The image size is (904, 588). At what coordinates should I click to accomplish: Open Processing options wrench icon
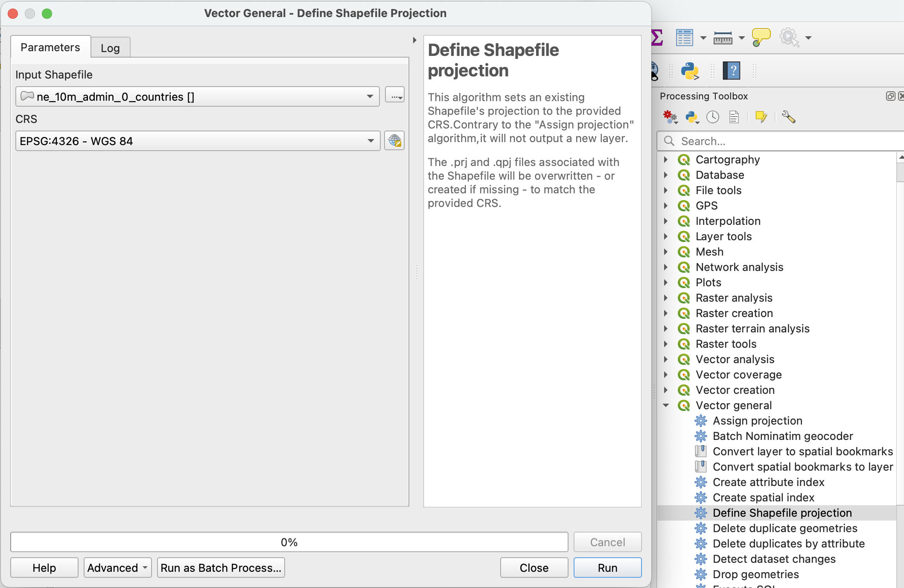(x=788, y=117)
